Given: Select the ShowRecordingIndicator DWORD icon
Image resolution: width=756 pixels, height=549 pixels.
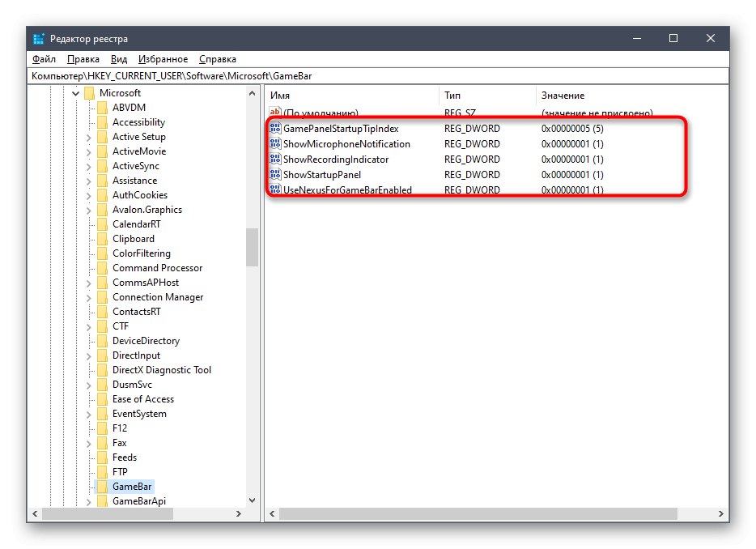Looking at the screenshot, I should point(275,160).
